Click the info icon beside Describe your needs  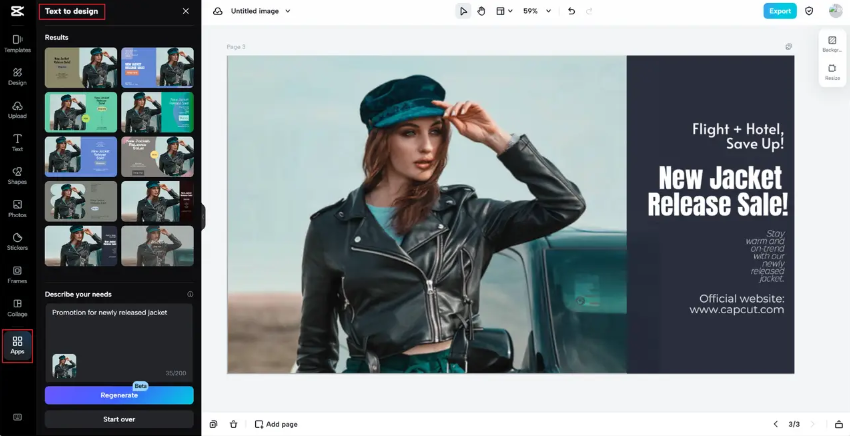tap(190, 294)
